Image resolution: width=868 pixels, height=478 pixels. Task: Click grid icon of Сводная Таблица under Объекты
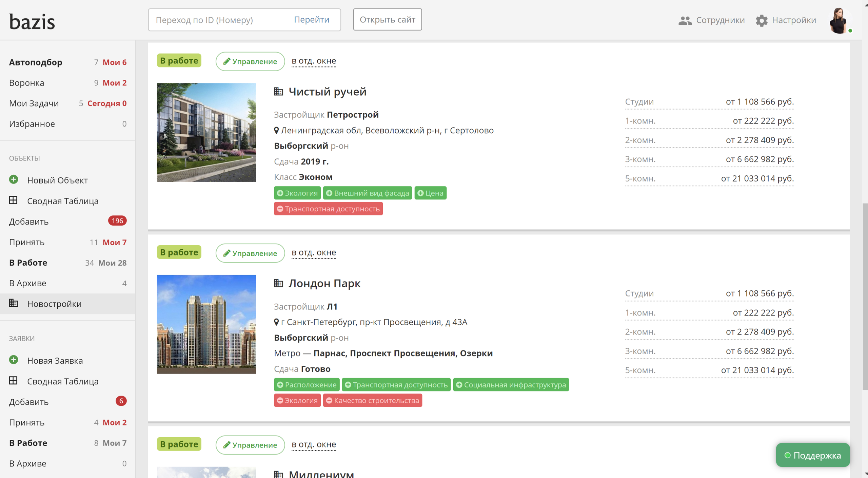click(x=13, y=200)
